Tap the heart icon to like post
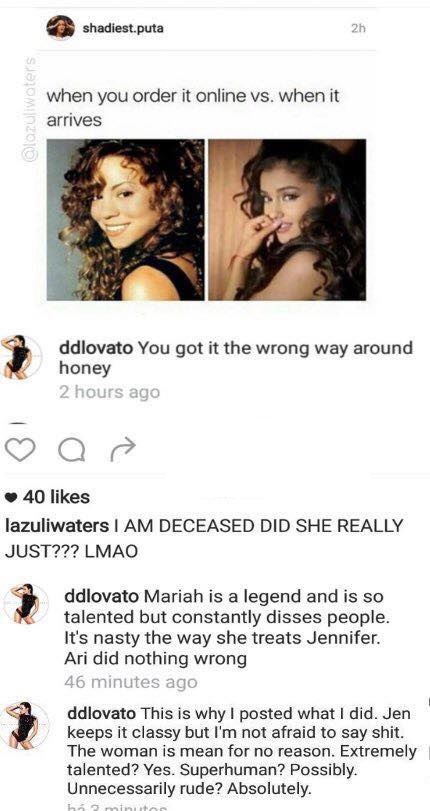Viewport: 430px width, 811px height. [x=20, y=450]
